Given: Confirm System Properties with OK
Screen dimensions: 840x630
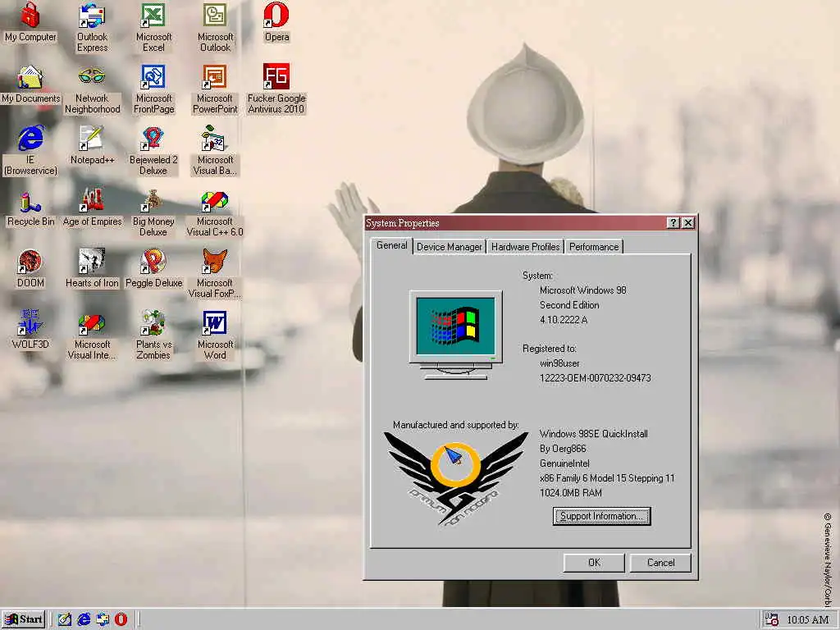Looking at the screenshot, I should [x=594, y=563].
